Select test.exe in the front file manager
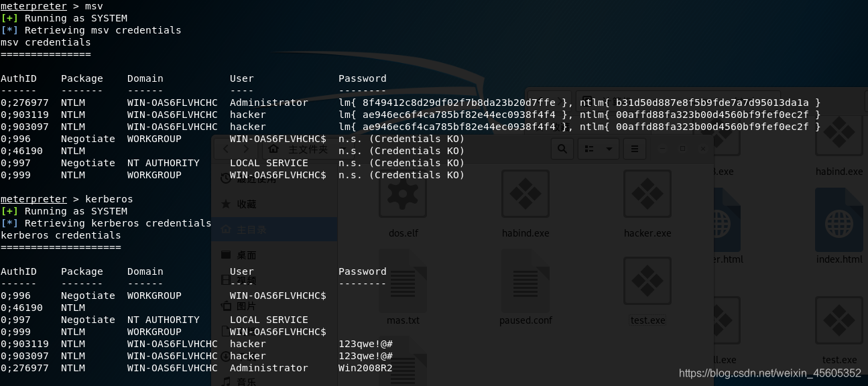 pos(647,280)
